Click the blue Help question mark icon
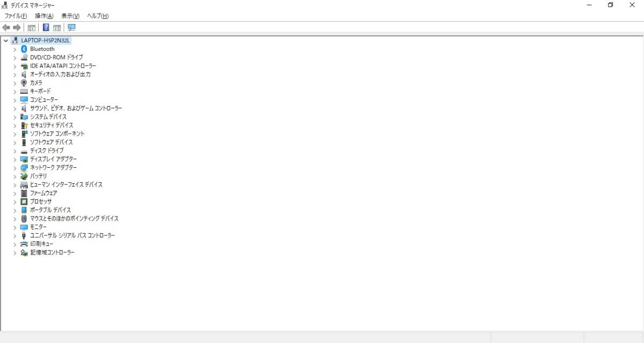 [46, 27]
